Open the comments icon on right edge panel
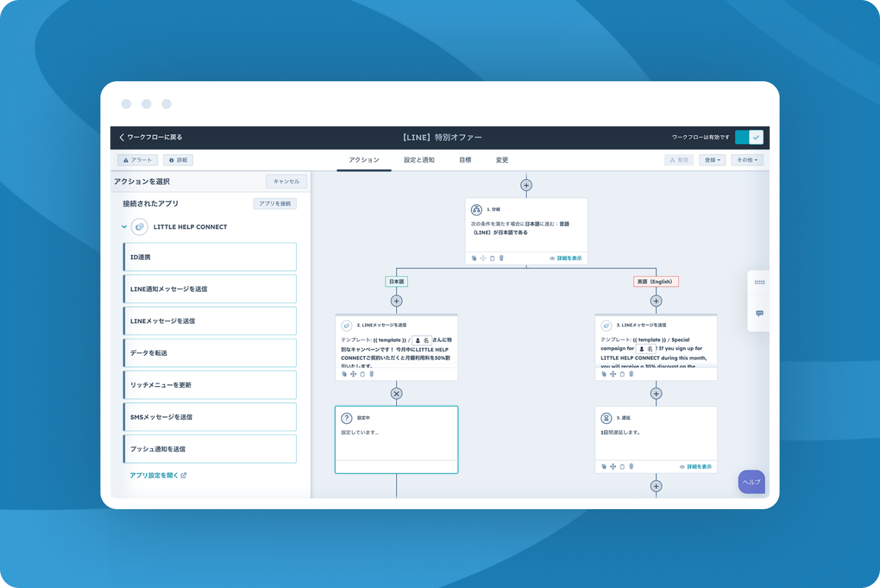880x588 pixels. tap(759, 313)
